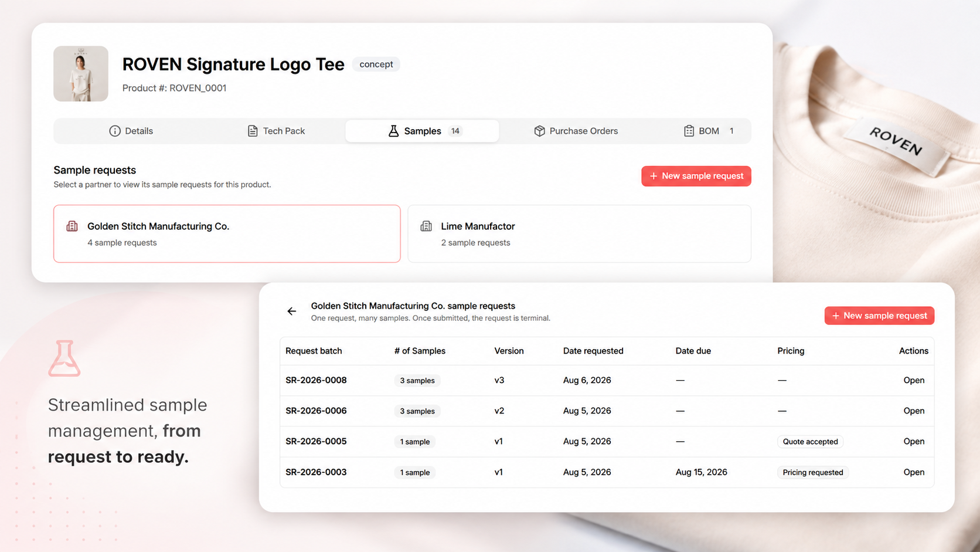Click the 4 sample requests text
Screen dimensions: 980x552
coord(122,243)
